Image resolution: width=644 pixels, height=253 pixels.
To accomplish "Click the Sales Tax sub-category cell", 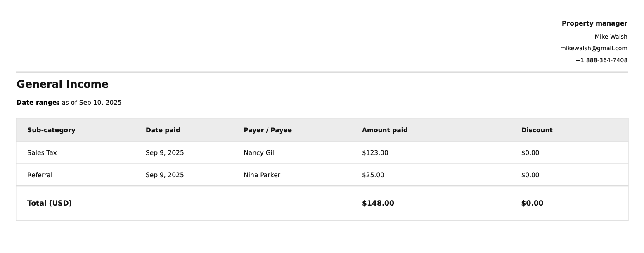I will click(42, 153).
